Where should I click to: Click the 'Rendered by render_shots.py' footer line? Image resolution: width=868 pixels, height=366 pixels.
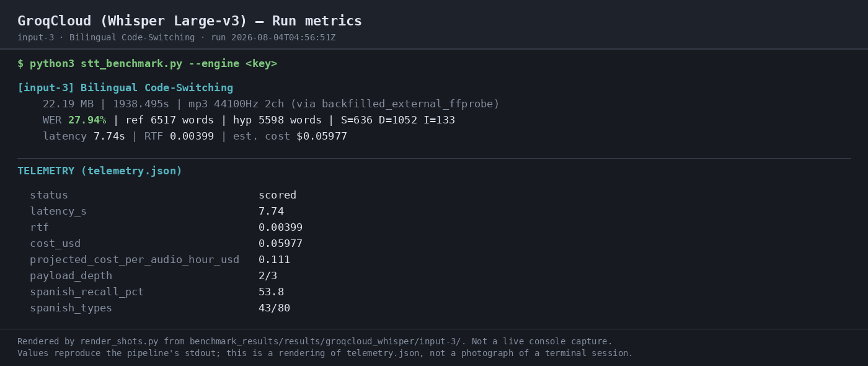[x=315, y=342]
